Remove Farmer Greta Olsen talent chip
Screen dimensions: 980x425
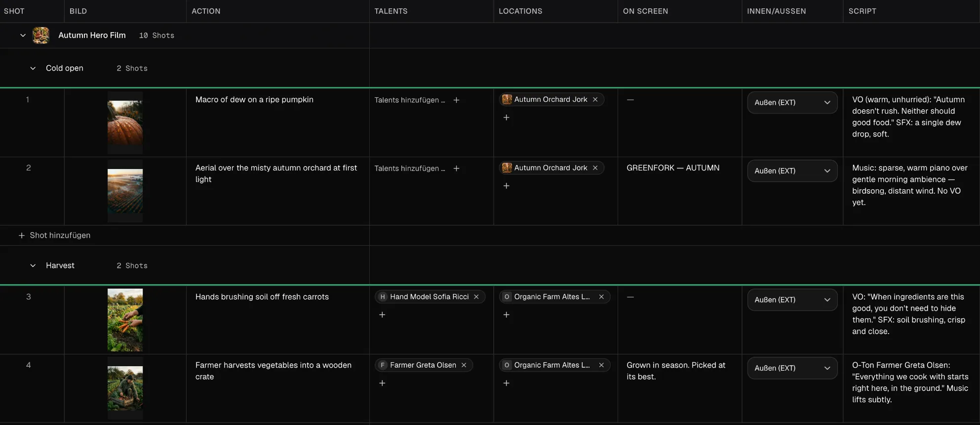(464, 365)
